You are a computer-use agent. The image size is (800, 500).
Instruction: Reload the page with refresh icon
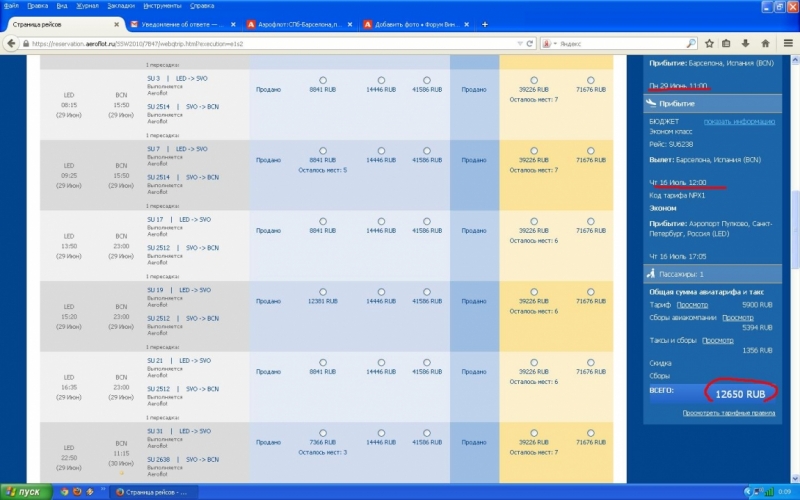pyautogui.click(x=528, y=43)
